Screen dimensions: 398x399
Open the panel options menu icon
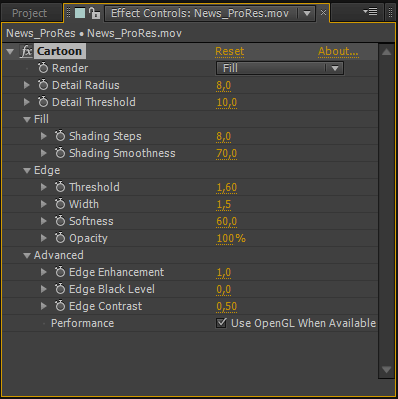370,12
